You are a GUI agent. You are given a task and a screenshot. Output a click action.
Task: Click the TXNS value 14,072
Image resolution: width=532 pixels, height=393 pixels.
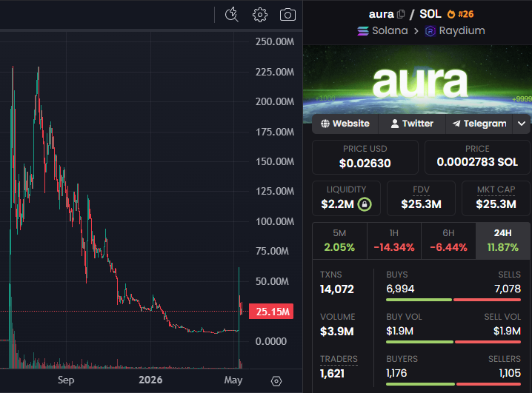coord(337,289)
